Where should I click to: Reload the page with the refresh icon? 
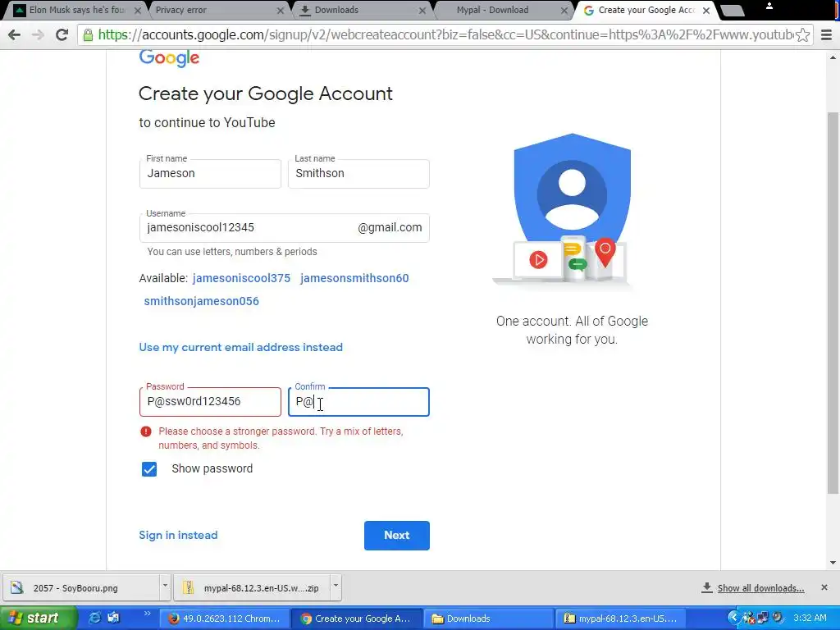click(x=62, y=34)
